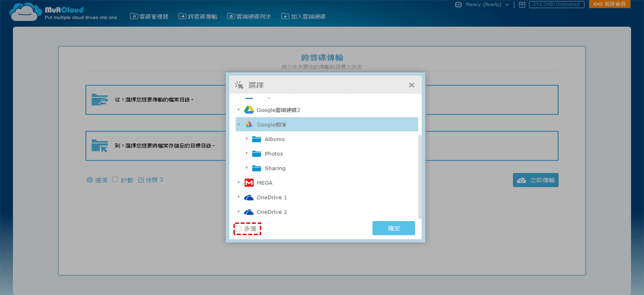Click the target folder cursor icon
The image size is (644, 295).
pyautogui.click(x=99, y=146)
